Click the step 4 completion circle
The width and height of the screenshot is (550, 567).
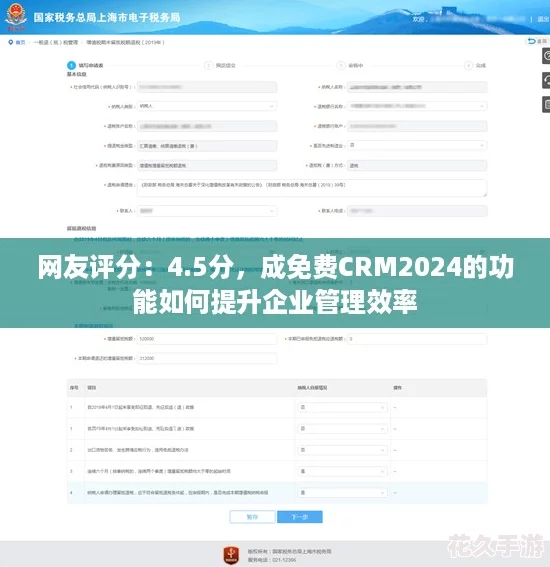tap(468, 65)
